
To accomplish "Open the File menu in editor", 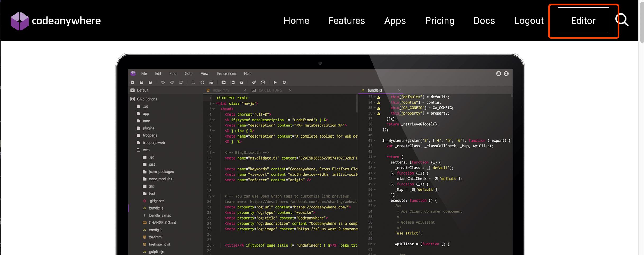I will (144, 74).
